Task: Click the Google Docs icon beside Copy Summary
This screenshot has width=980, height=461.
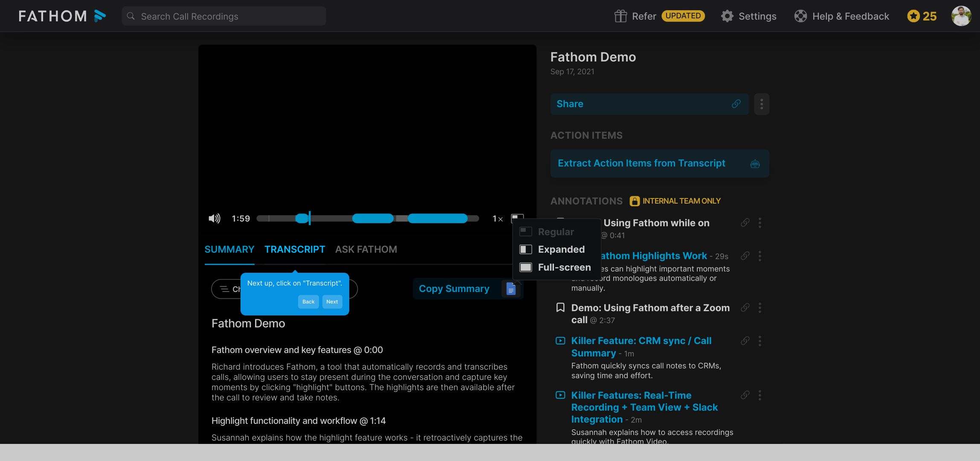Action: click(511, 289)
